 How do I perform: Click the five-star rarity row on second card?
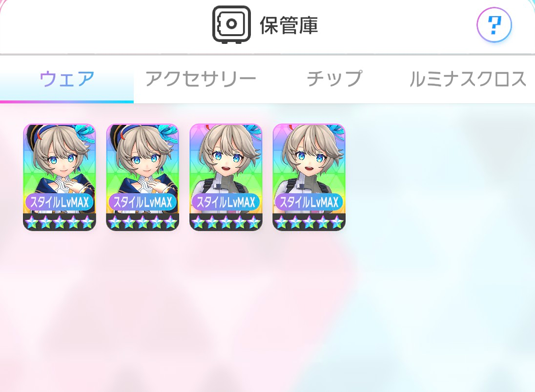pyautogui.click(x=143, y=222)
